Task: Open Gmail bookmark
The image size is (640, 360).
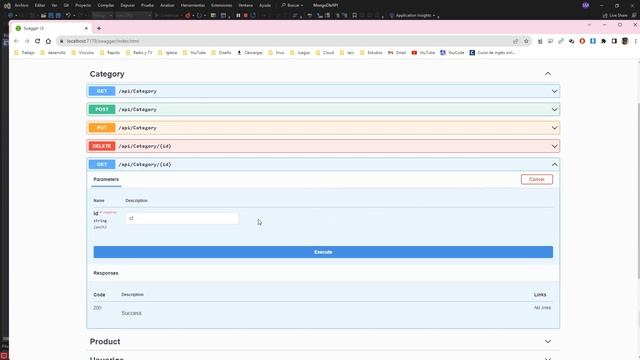Action: pyautogui.click(x=397, y=53)
